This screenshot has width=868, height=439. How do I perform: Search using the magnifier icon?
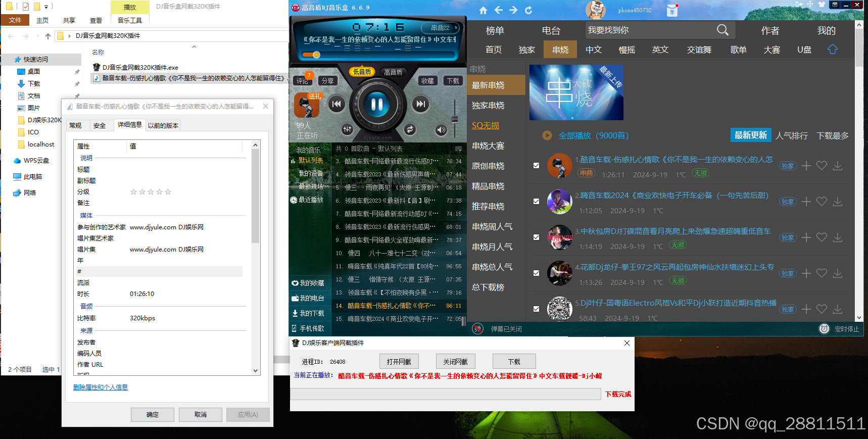click(x=722, y=30)
